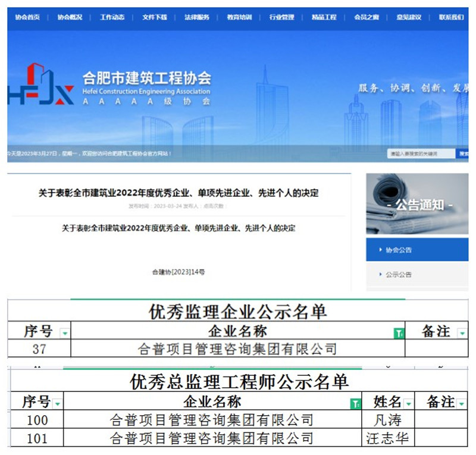This screenshot has width=476, height=455.
Task: Click the active filter icon in first 企业名称 header
Action: pyautogui.click(x=399, y=334)
